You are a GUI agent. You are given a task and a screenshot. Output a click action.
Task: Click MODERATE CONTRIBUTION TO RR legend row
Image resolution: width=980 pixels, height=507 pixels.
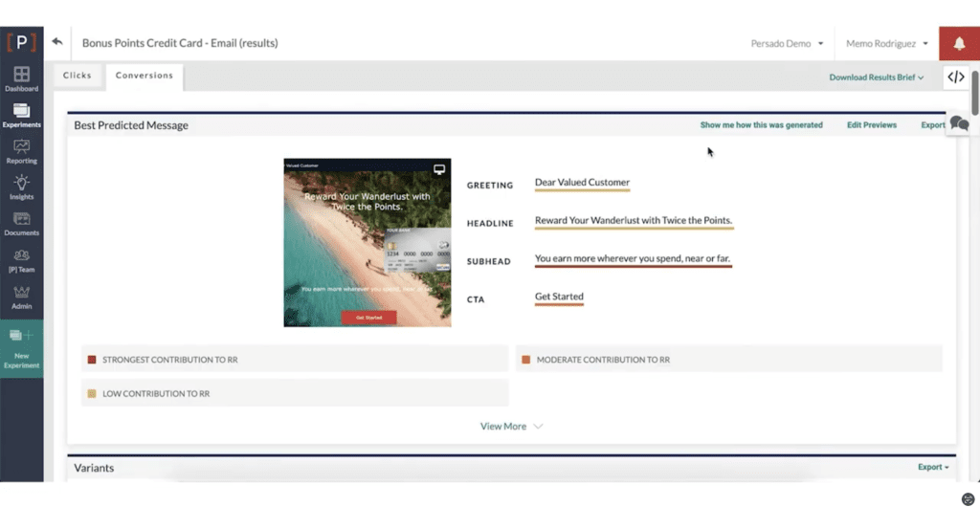pyautogui.click(x=728, y=360)
